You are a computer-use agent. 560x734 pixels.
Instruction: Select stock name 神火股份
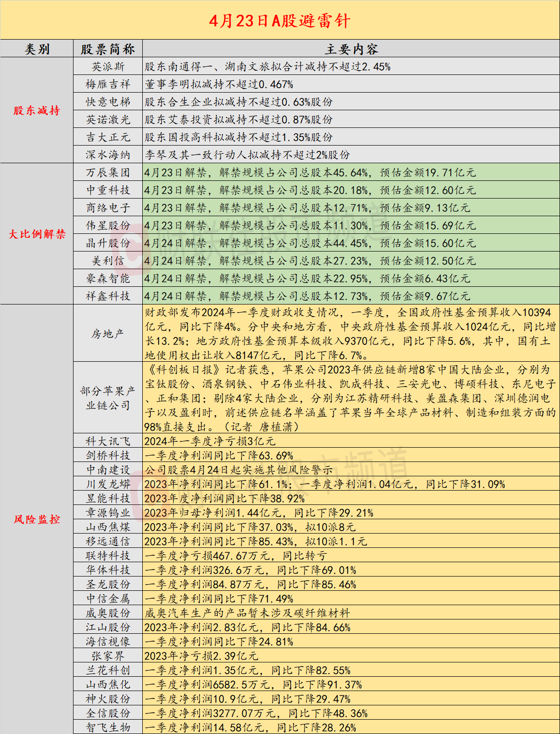pyautogui.click(x=108, y=699)
